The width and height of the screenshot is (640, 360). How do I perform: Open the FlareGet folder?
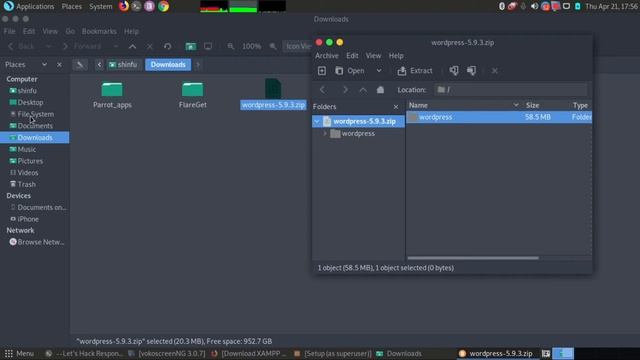pyautogui.click(x=193, y=95)
